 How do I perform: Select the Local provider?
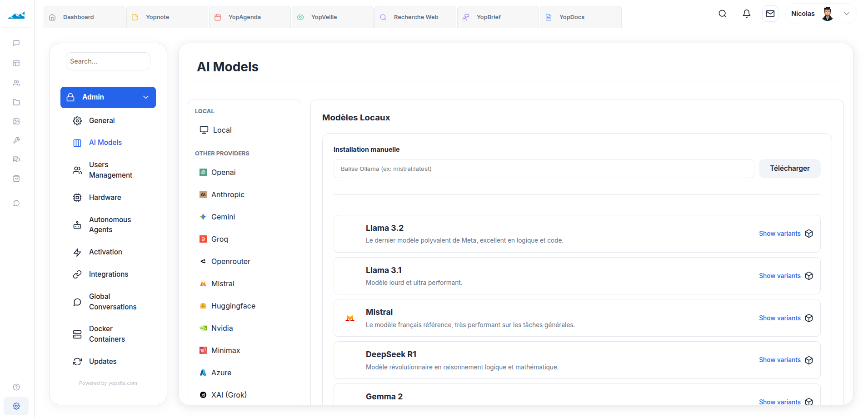tap(244, 130)
